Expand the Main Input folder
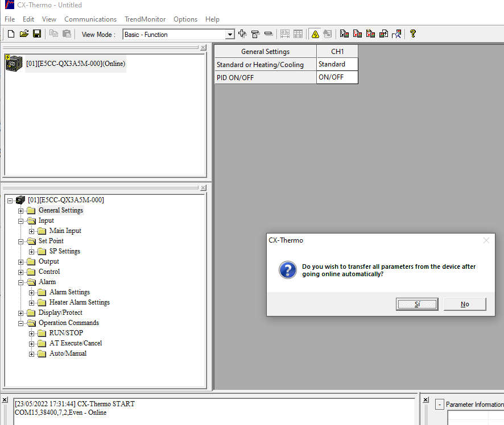Viewport: 504px width, 425px height. [x=31, y=231]
